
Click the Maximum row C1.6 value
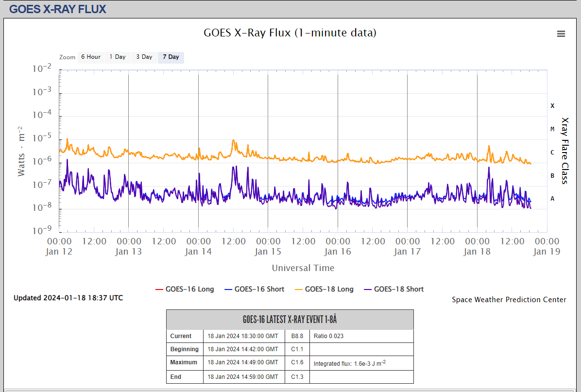297,362
